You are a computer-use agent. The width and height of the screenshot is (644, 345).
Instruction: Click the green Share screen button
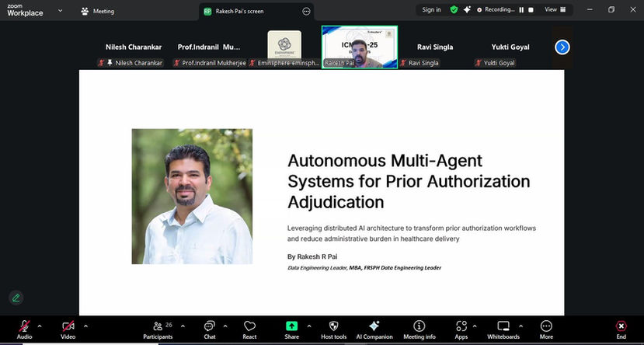[291, 329]
